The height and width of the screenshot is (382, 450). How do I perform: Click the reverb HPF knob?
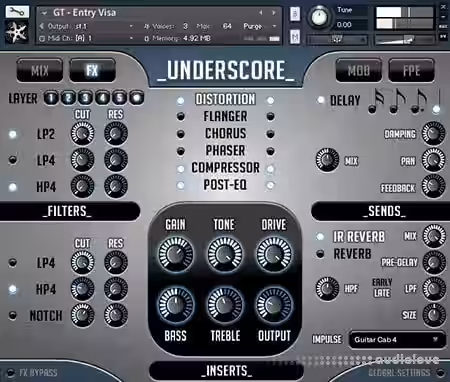tap(327, 288)
